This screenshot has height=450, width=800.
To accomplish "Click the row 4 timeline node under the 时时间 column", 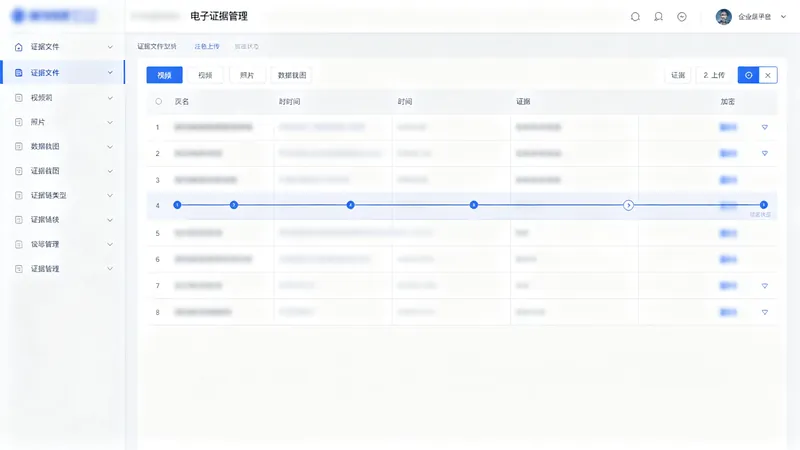I will pos(351,205).
